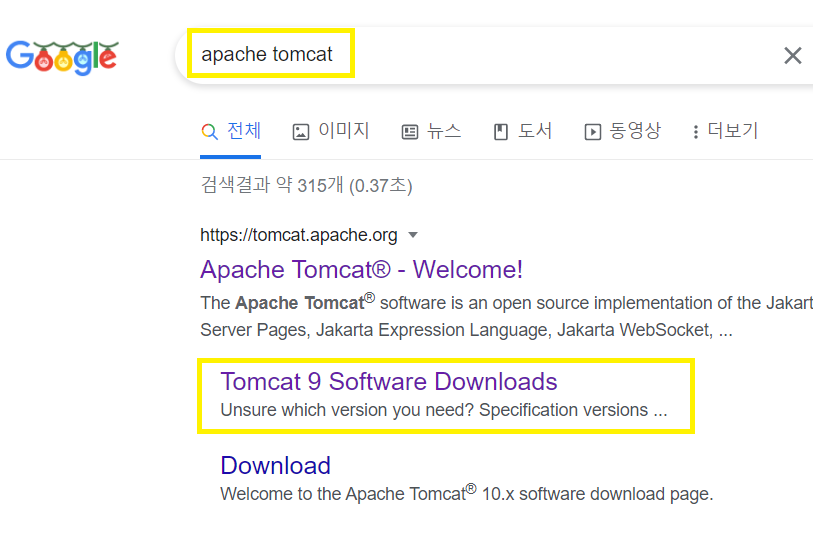The image size is (813, 534).
Task: Select the 전체 (All) tab
Action: click(231, 131)
